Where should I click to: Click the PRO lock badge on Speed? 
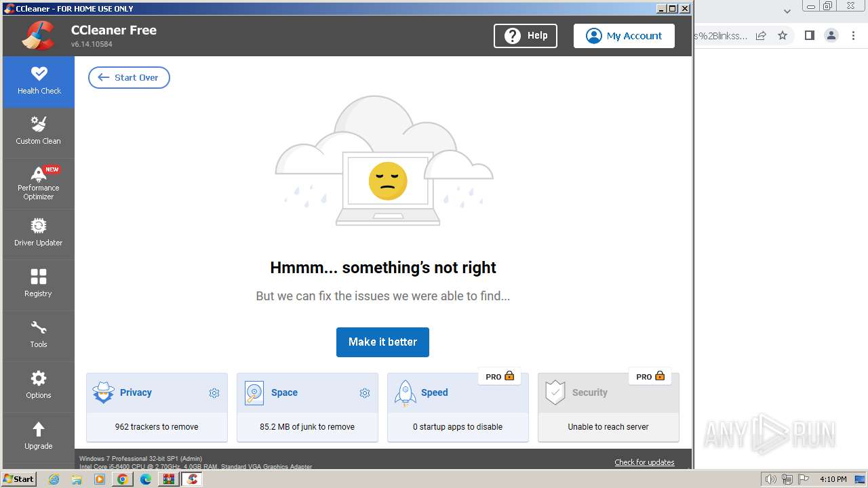500,376
